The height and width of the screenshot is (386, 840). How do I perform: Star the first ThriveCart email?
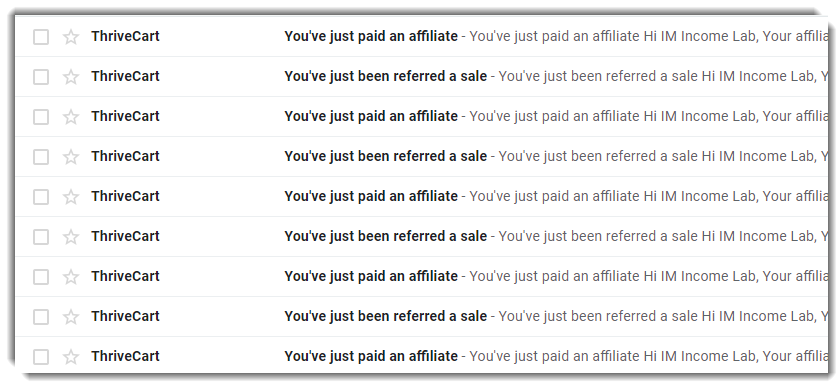click(x=71, y=37)
